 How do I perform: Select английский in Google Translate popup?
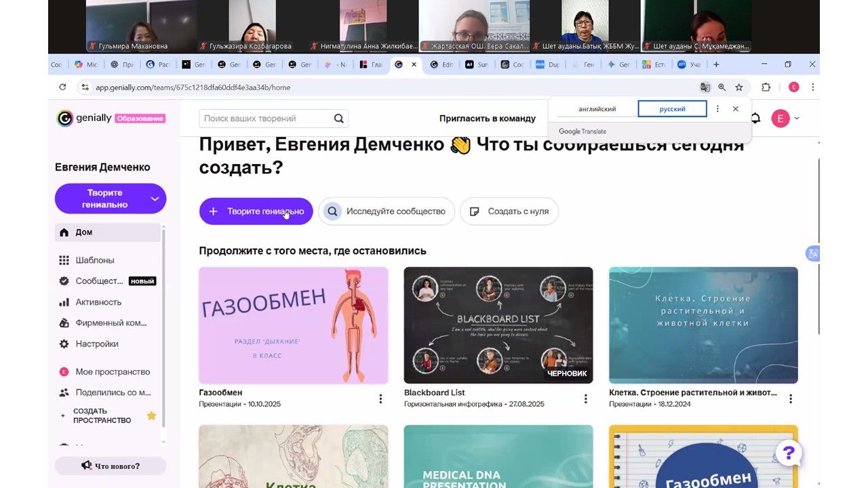[597, 109]
